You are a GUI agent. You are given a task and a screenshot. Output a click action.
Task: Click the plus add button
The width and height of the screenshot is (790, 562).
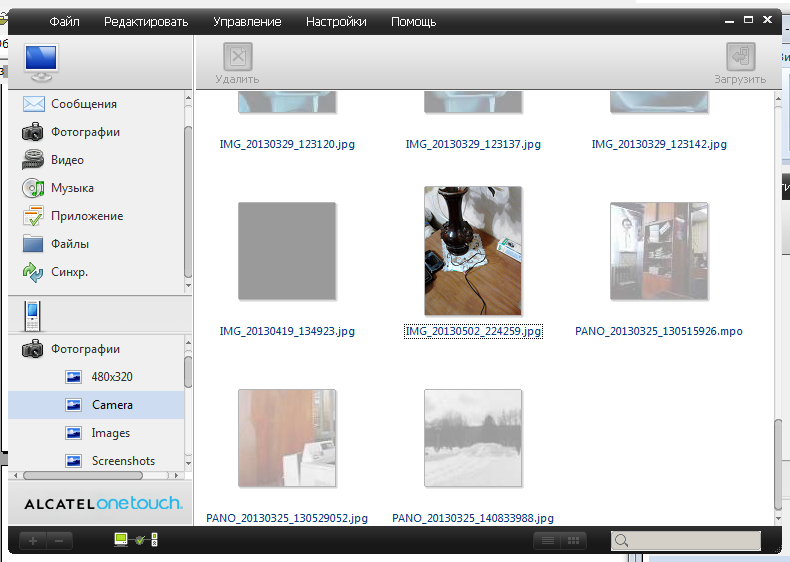(33, 541)
